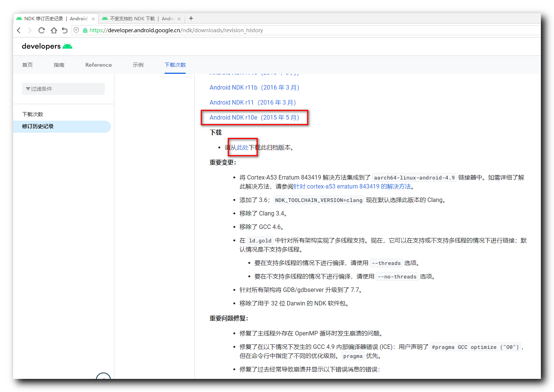Click the ld.gold code text

point(260,241)
